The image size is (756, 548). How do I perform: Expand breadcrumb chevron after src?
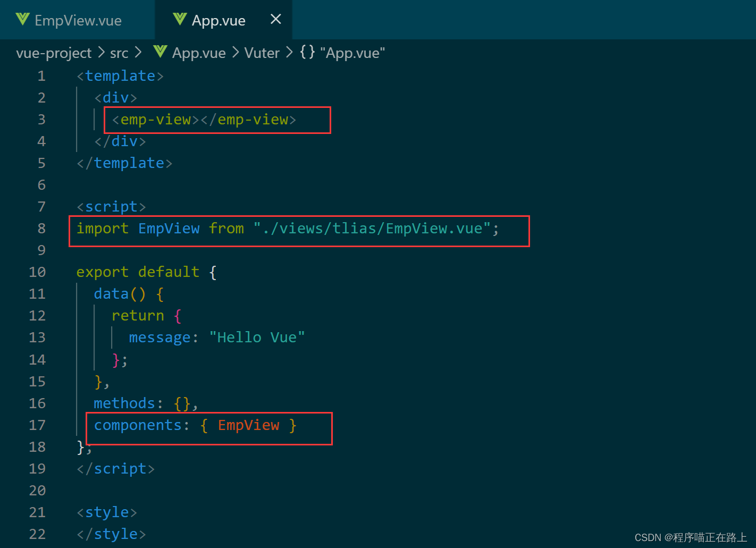pyautogui.click(x=138, y=52)
